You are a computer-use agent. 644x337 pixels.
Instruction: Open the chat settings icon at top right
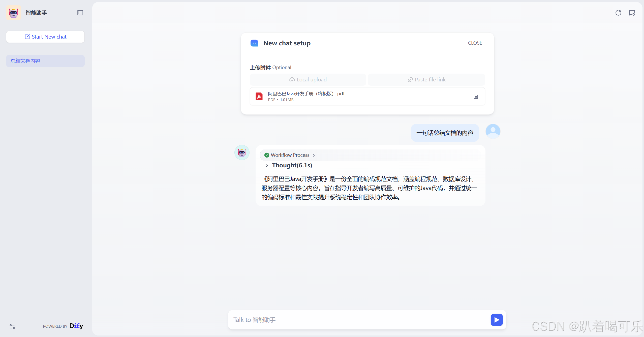[x=632, y=13]
